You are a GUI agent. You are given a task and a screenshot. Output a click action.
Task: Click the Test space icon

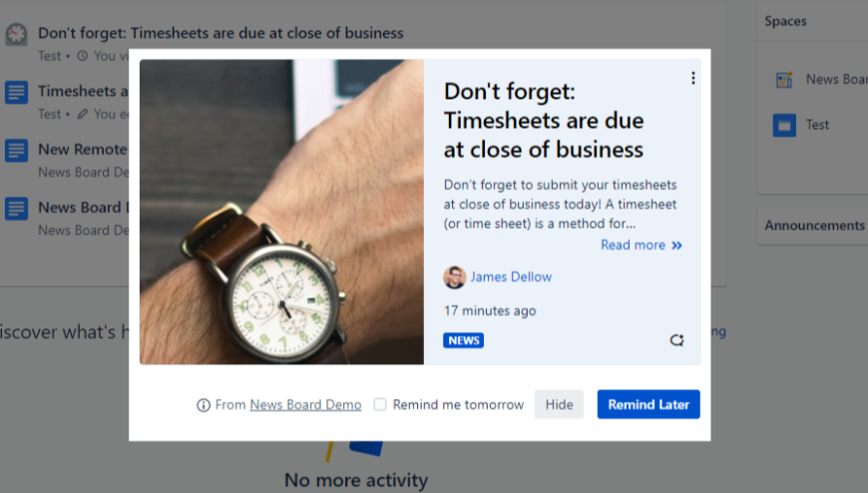tap(784, 125)
